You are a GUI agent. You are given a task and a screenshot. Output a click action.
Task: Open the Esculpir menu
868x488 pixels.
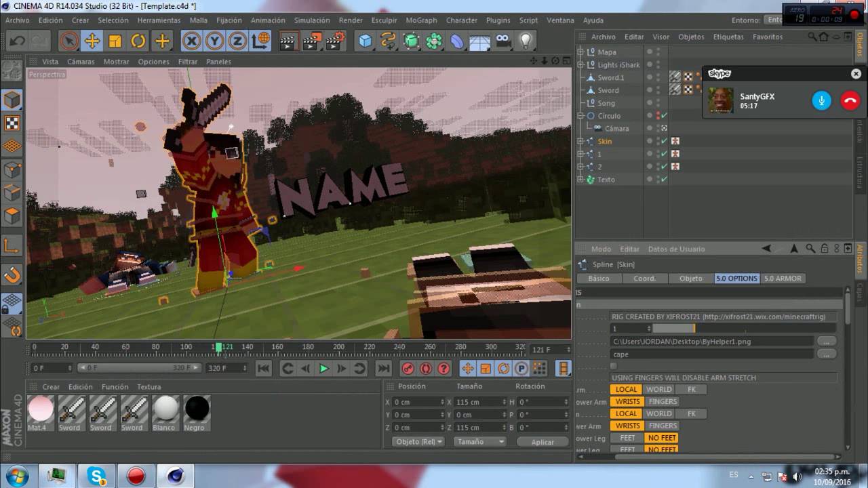point(384,20)
